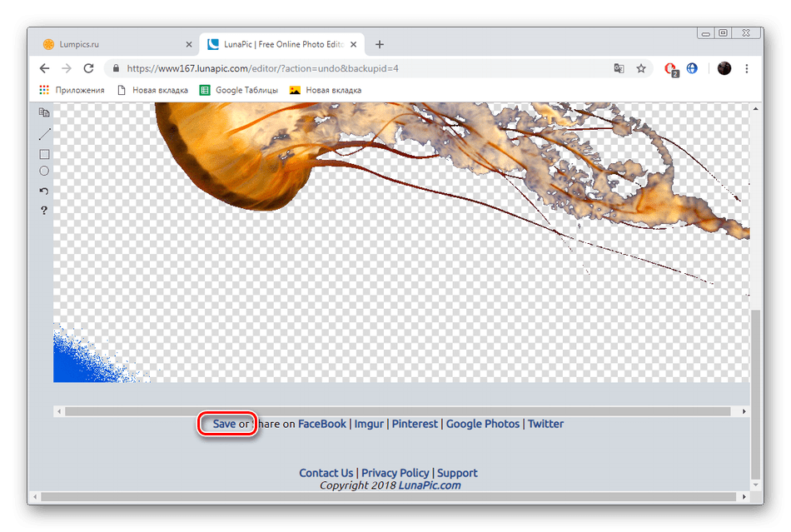Share image on Twitter
Viewport: 791px width, 532px height.
(x=545, y=424)
